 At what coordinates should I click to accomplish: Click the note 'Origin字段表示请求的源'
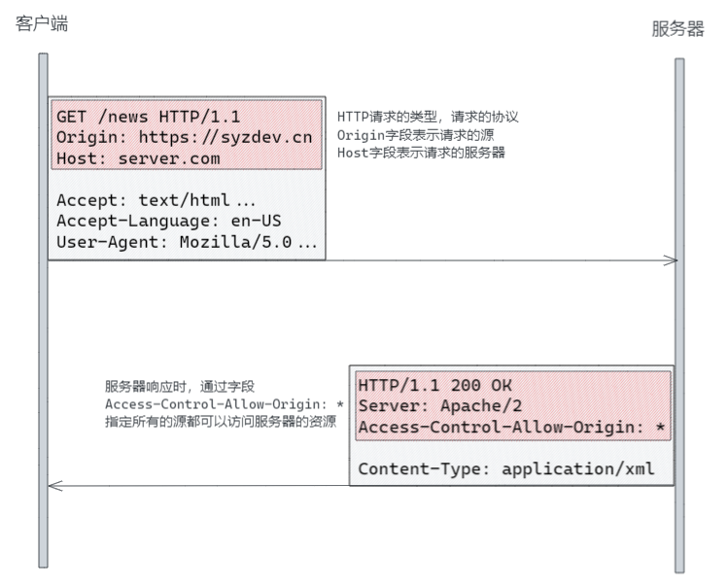coord(416,135)
